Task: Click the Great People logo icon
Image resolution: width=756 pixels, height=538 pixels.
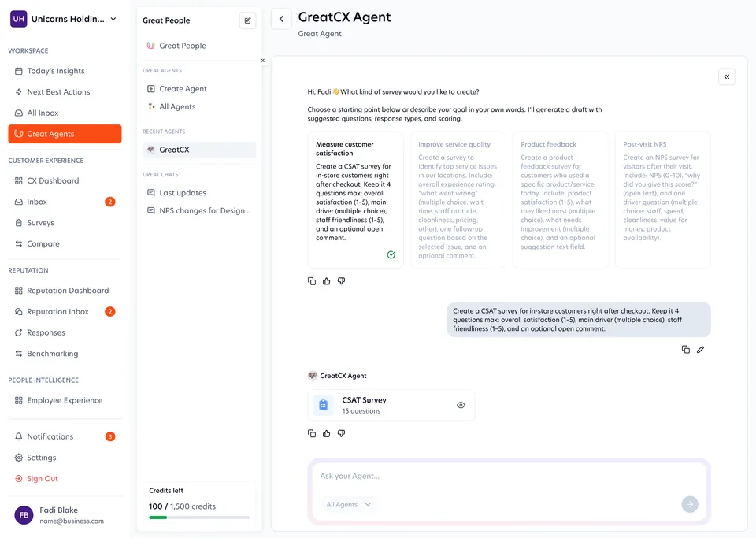Action: coord(151,46)
